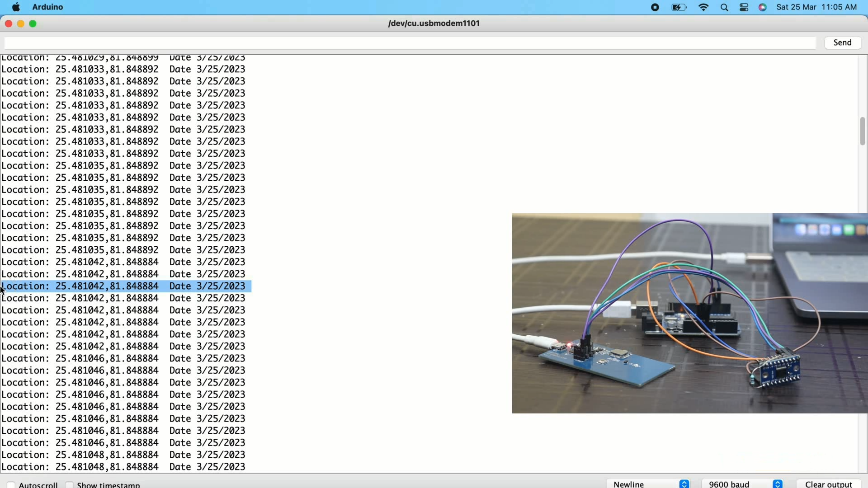Launch Siri from the menu bar

pyautogui.click(x=763, y=8)
